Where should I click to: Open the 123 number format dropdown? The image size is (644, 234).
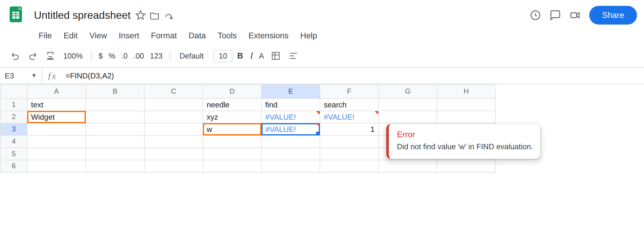pyautogui.click(x=156, y=56)
